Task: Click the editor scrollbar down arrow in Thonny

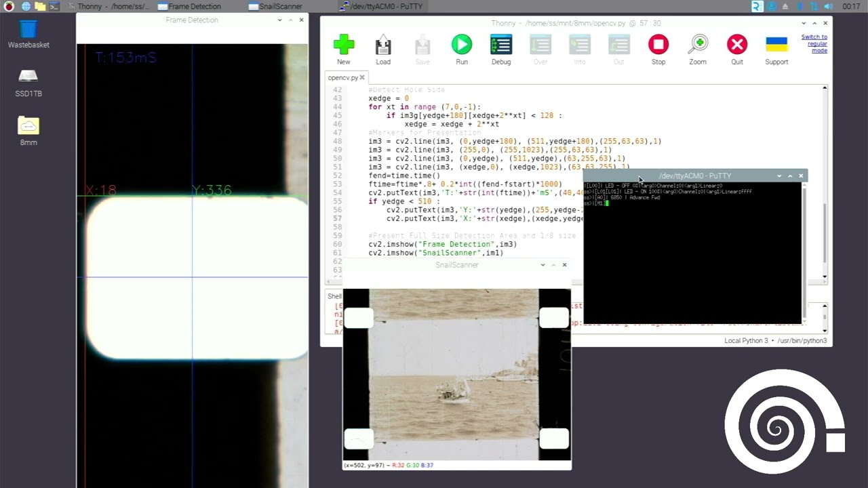Action: [x=825, y=277]
